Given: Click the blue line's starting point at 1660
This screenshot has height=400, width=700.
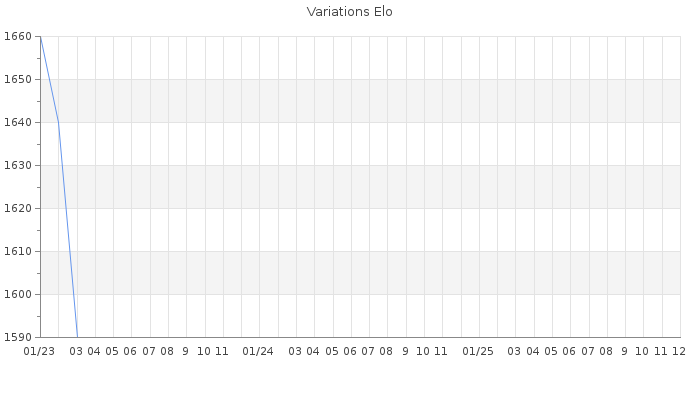Looking at the screenshot, I should tap(40, 37).
